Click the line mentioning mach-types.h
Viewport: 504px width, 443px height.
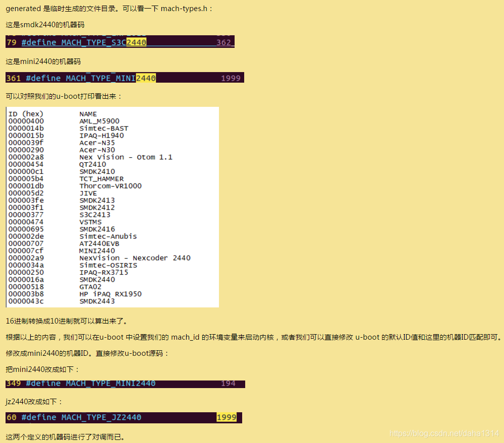tap(109, 9)
